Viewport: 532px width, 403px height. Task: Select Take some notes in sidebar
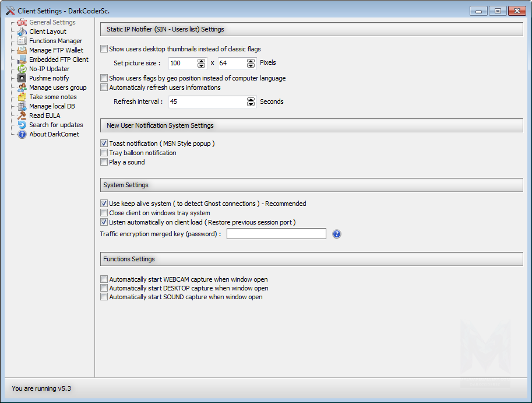(52, 97)
